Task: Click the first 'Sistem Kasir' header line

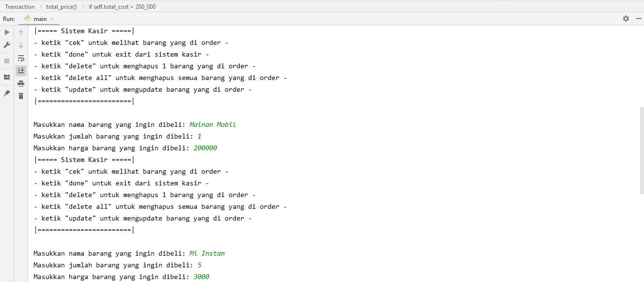Action: point(84,31)
